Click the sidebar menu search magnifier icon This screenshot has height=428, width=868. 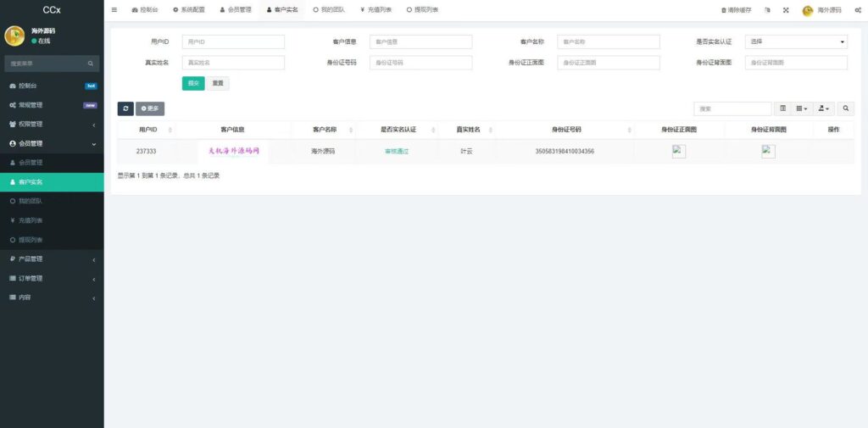coord(91,64)
